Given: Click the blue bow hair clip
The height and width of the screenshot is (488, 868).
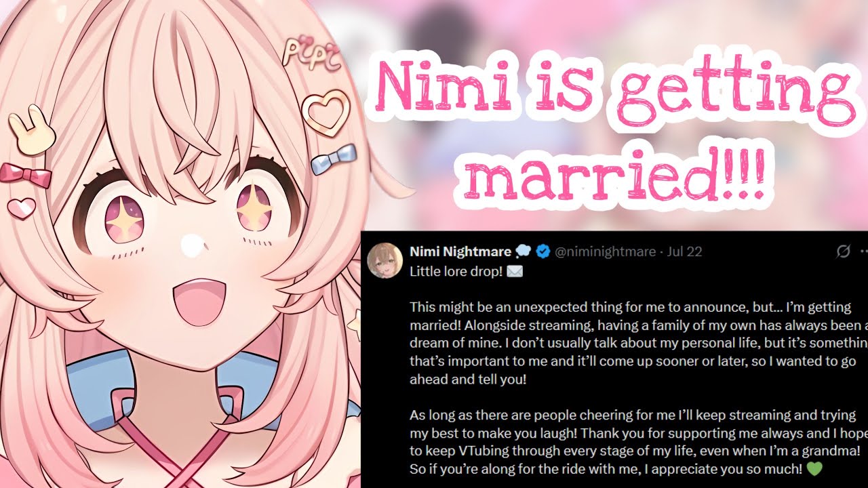Looking at the screenshot, I should [334, 159].
